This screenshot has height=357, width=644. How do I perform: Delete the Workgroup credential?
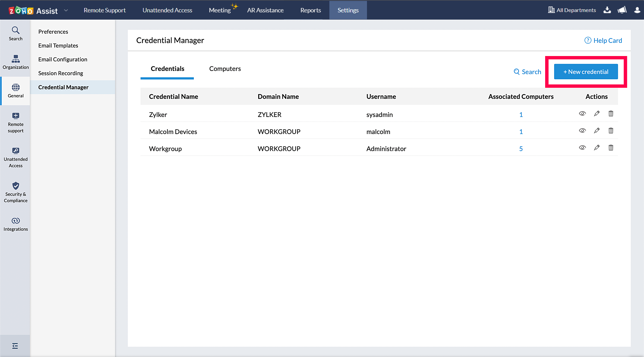click(611, 148)
